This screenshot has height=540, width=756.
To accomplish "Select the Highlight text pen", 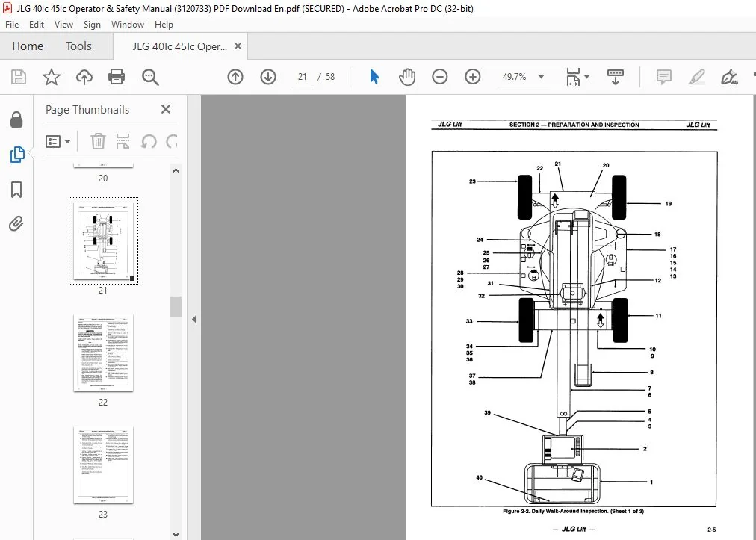I will click(697, 77).
